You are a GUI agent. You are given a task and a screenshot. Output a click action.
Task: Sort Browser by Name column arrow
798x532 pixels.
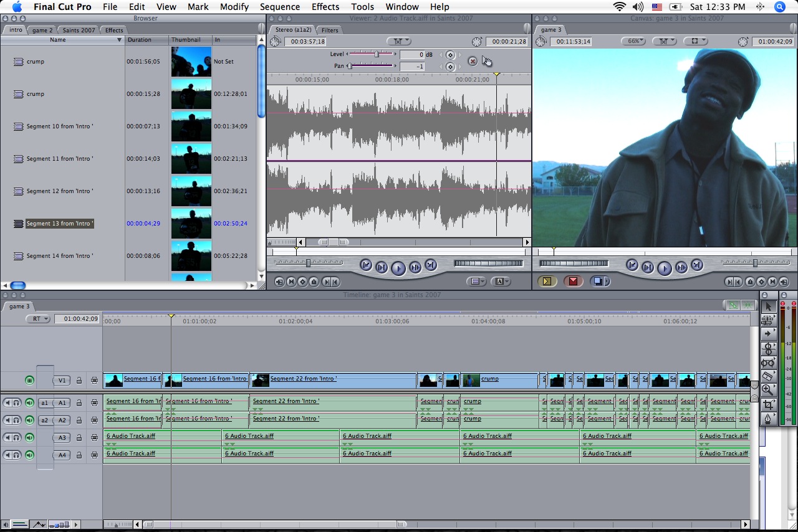point(119,40)
